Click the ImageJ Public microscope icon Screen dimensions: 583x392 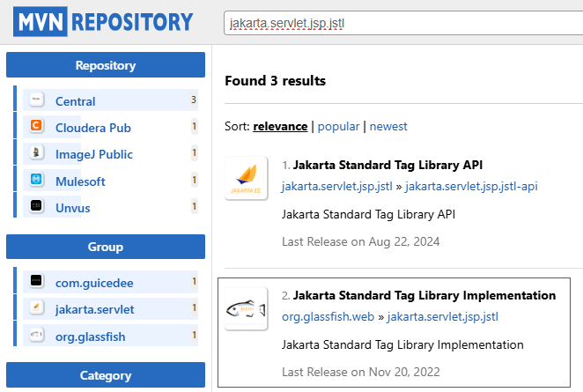pos(36,152)
